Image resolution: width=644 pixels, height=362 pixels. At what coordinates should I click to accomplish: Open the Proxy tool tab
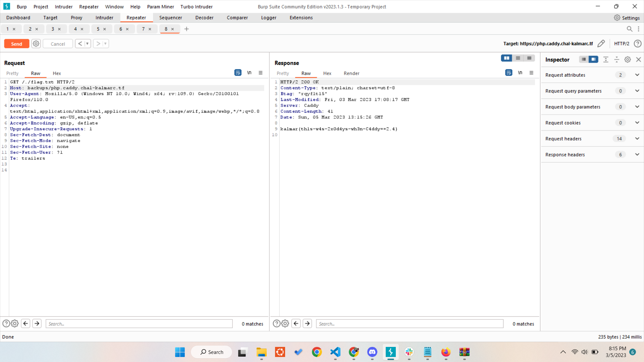pos(76,18)
